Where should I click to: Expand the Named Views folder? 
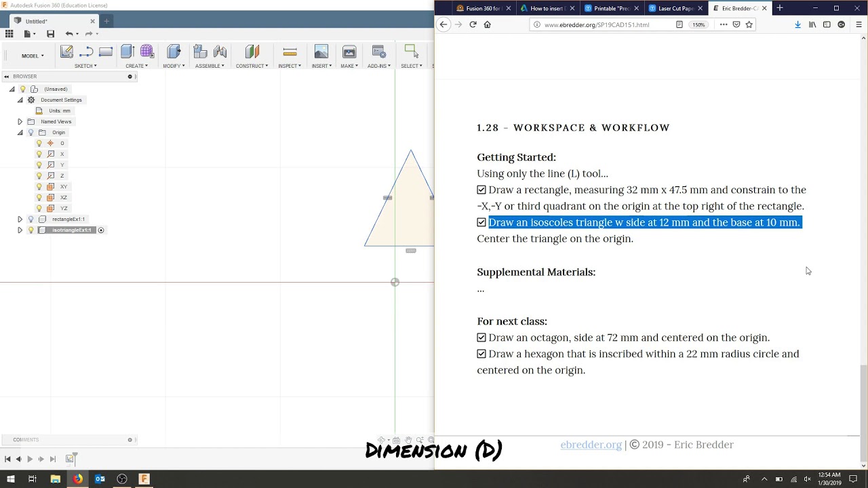(x=20, y=121)
